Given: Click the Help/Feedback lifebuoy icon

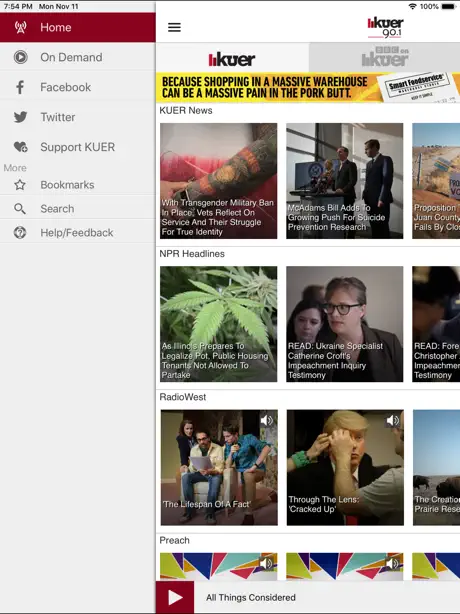Looking at the screenshot, I should pyautogui.click(x=20, y=233).
